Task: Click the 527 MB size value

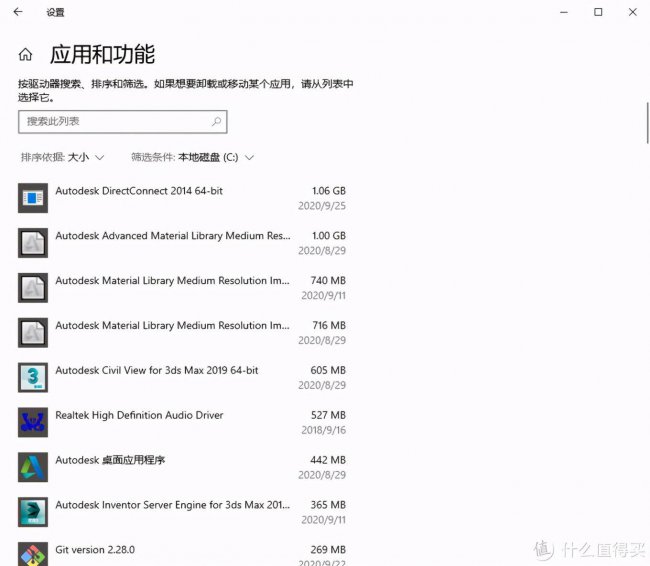Action: [328, 415]
